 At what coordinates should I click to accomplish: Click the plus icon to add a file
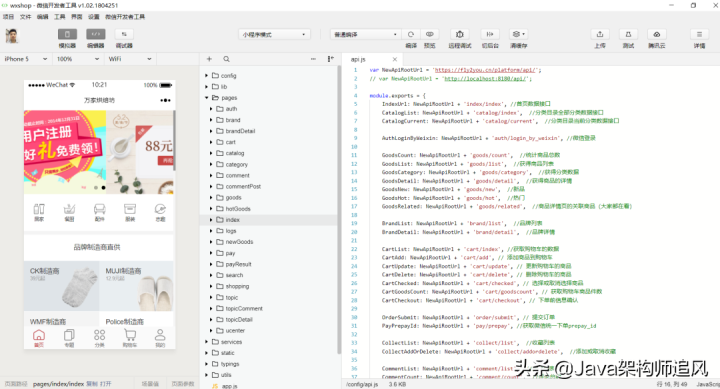tap(209, 59)
